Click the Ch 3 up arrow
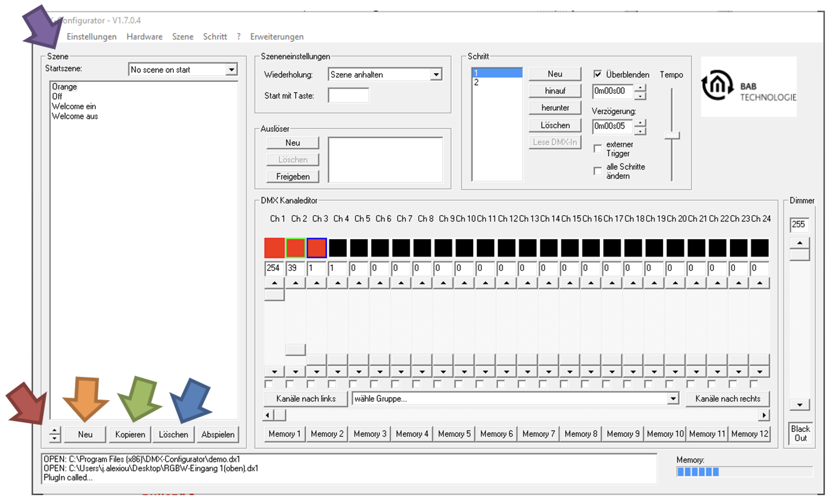 [x=317, y=283]
